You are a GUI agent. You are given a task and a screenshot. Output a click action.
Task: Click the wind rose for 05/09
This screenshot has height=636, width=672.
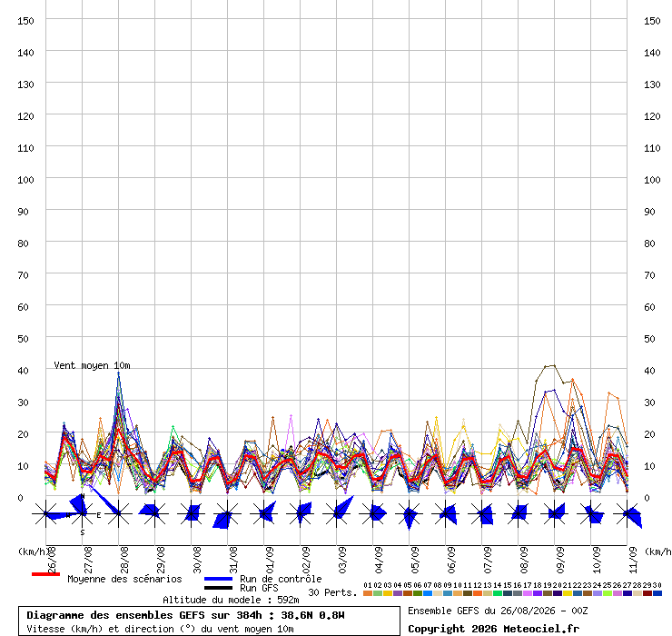click(410, 513)
